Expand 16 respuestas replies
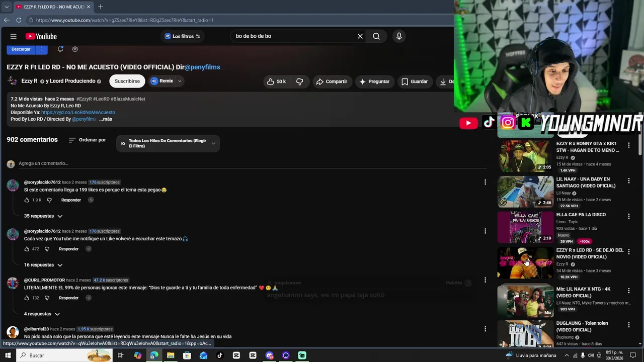Viewport: 644px width, 362px height. click(43, 265)
